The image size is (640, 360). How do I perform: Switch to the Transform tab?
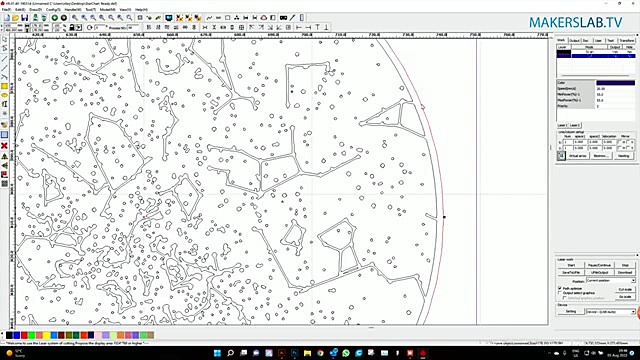point(627,40)
